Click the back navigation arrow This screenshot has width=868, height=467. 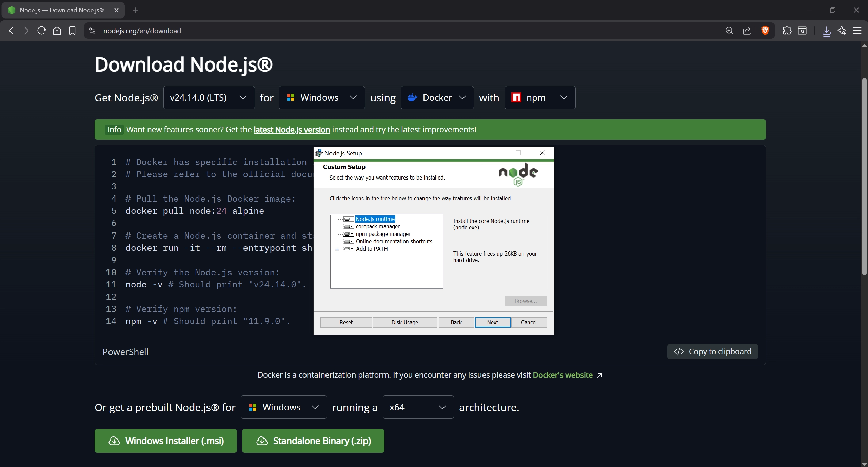[11, 31]
